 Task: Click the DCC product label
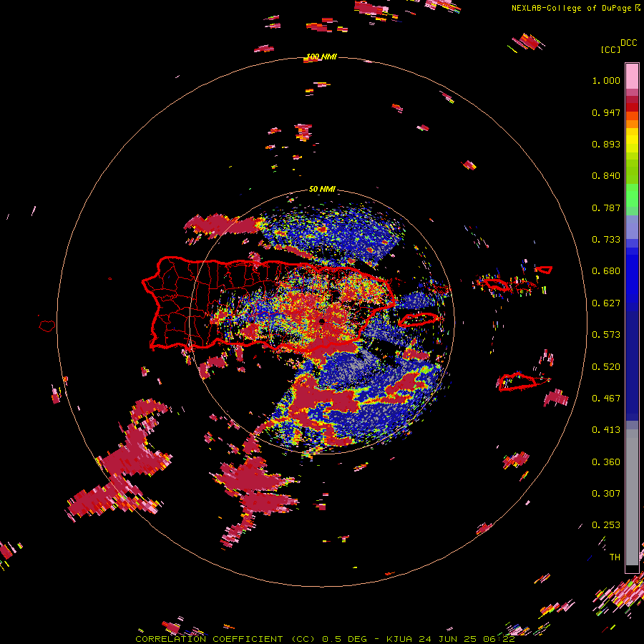click(629, 43)
